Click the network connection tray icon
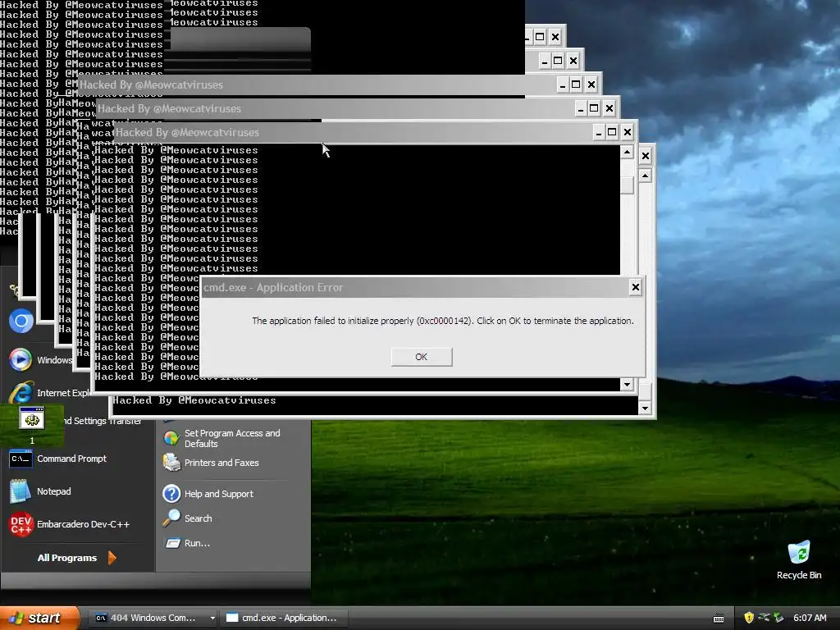840x630 pixels. (764, 618)
